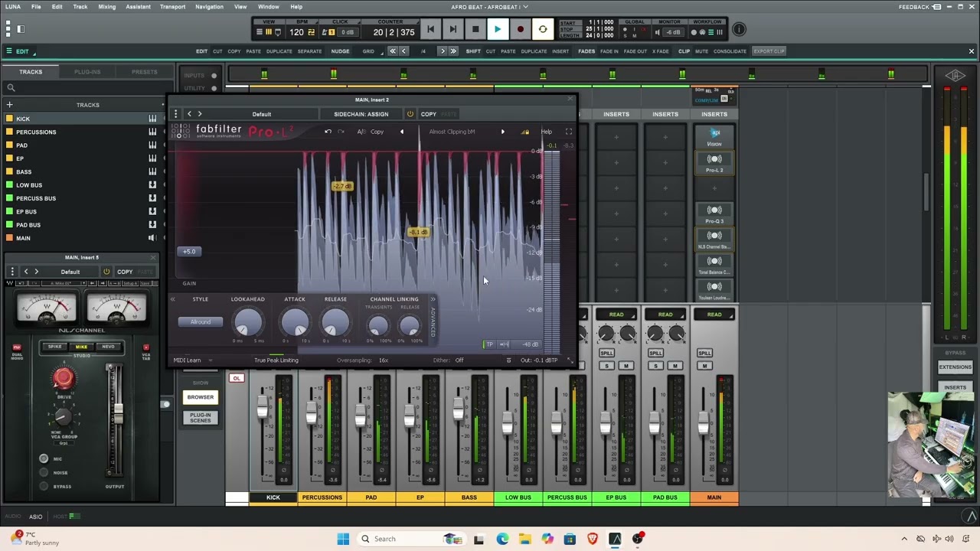Toggle power on MAIN Insert 5 plugin
Image resolution: width=980 pixels, height=551 pixels.
pyautogui.click(x=106, y=272)
